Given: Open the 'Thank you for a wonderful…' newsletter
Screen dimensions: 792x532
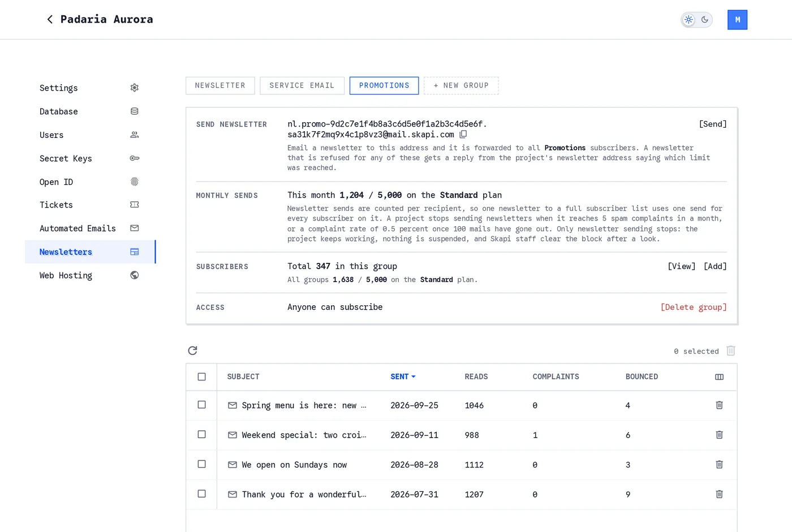Looking at the screenshot, I should 304,494.
